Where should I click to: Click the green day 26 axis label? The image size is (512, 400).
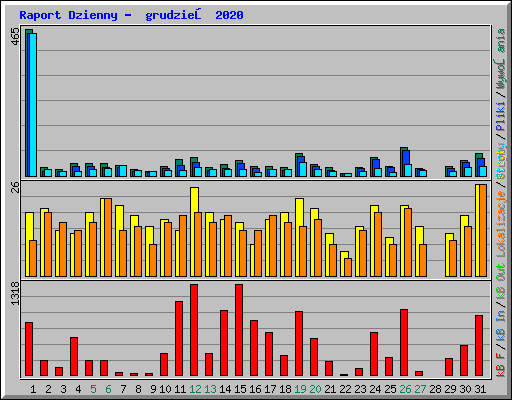[405, 389]
